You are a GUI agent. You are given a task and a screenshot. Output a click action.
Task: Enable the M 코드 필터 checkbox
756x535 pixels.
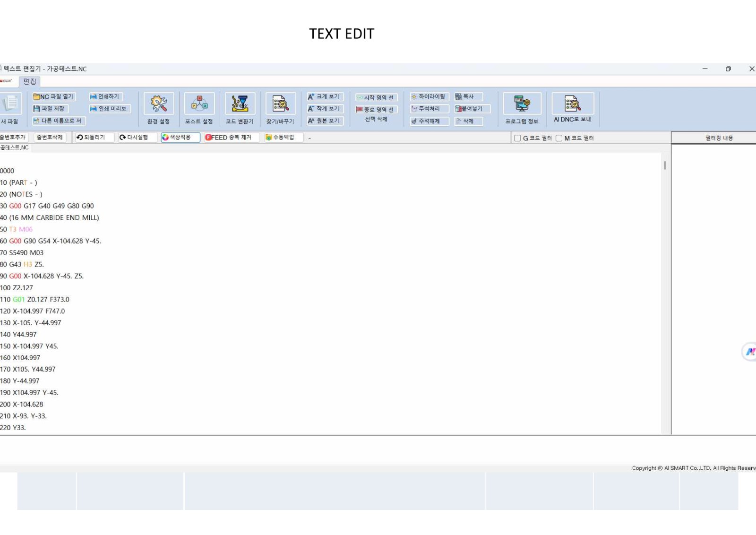coord(559,138)
